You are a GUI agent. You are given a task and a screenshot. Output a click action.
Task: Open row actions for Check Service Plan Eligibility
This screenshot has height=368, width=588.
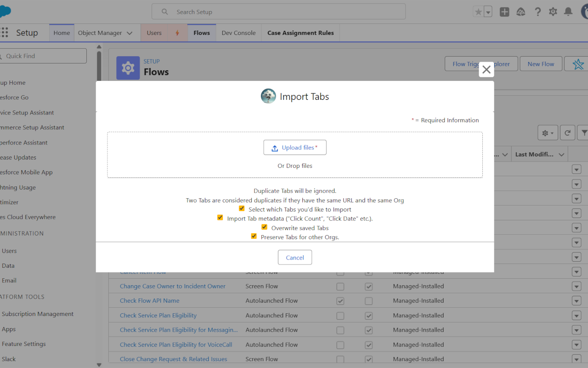577,316
